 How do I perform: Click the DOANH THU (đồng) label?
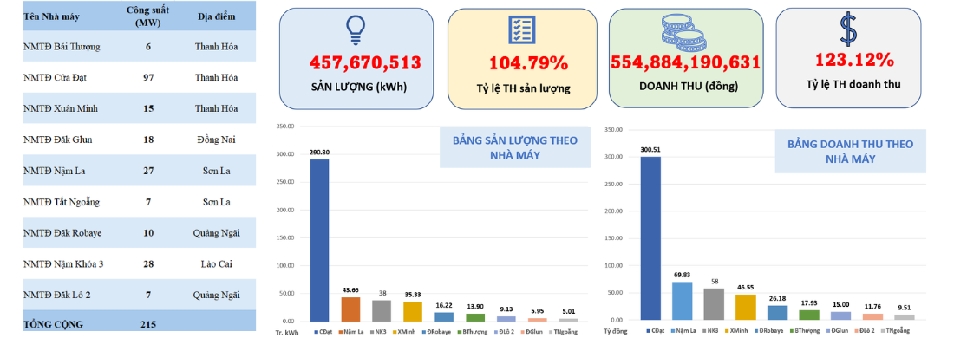(688, 87)
